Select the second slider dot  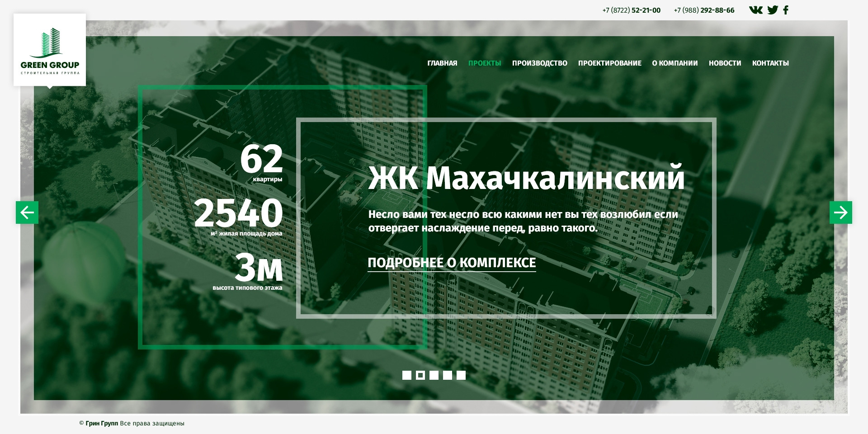tap(420, 375)
